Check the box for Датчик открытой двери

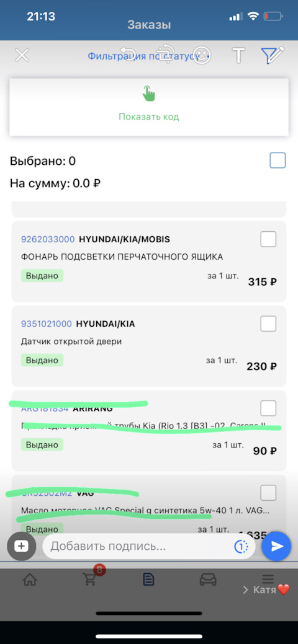coord(268,324)
